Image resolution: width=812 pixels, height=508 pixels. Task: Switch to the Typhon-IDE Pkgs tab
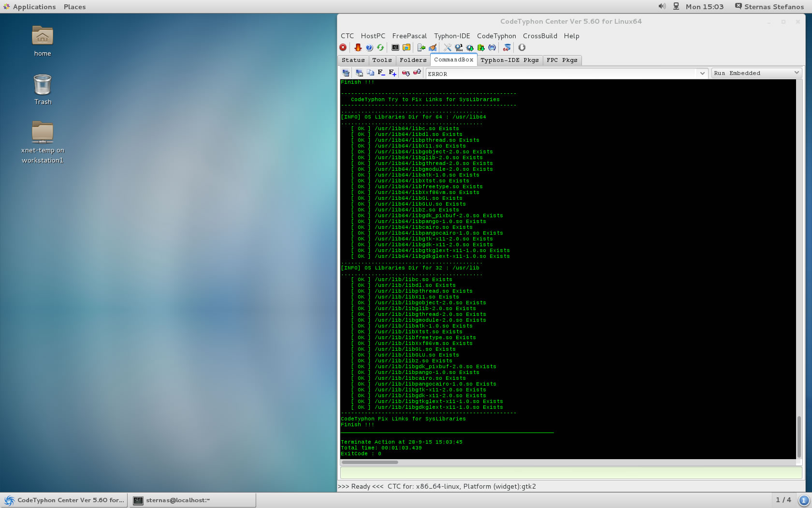(509, 60)
